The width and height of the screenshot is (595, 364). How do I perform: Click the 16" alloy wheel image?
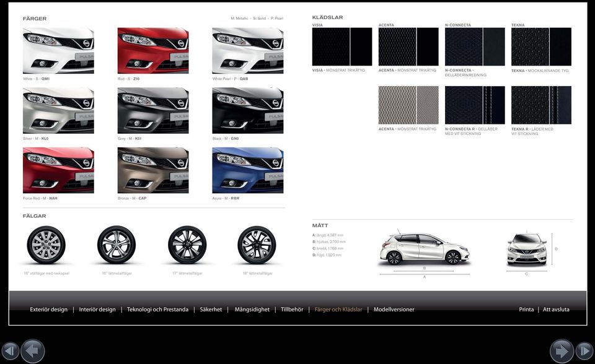(117, 245)
